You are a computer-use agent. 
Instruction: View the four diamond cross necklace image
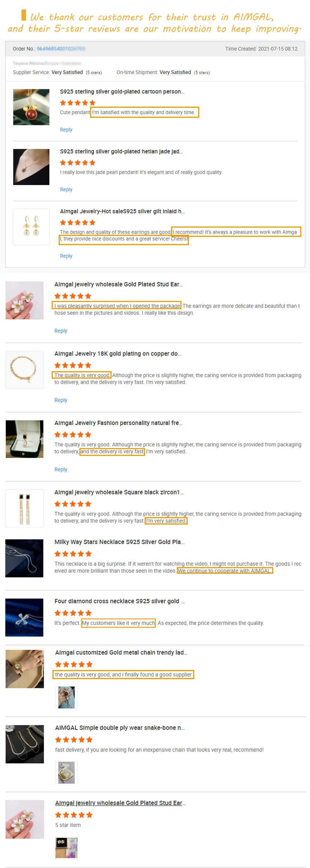click(24, 618)
